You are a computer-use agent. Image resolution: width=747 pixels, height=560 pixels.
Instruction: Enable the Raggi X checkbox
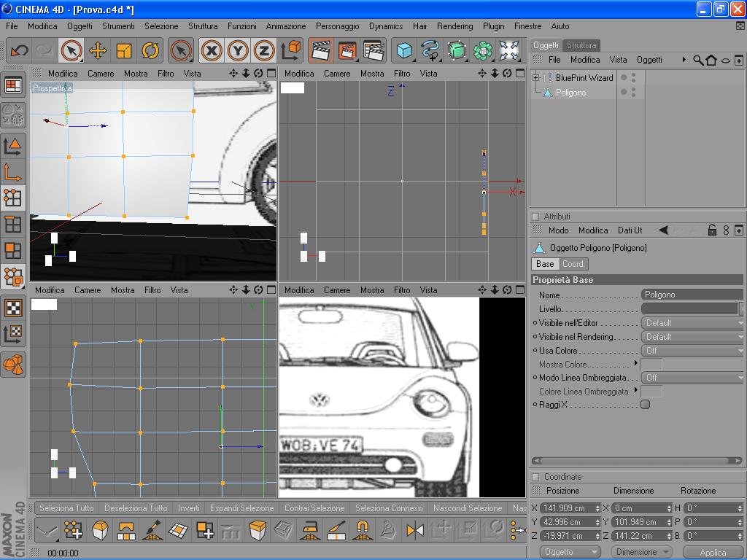pos(645,405)
